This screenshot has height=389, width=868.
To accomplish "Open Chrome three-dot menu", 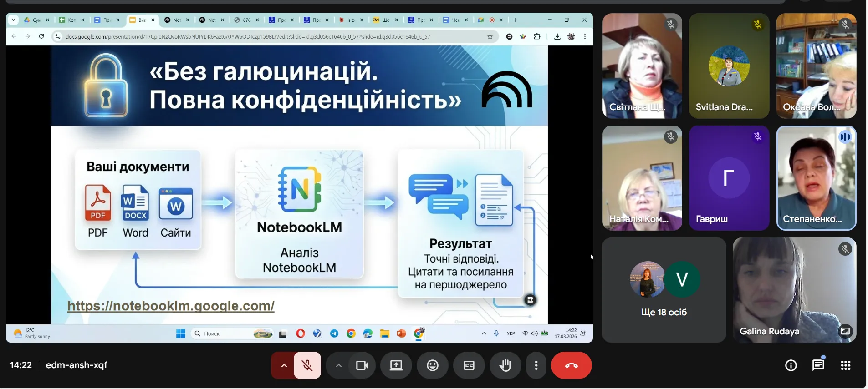I will (585, 36).
